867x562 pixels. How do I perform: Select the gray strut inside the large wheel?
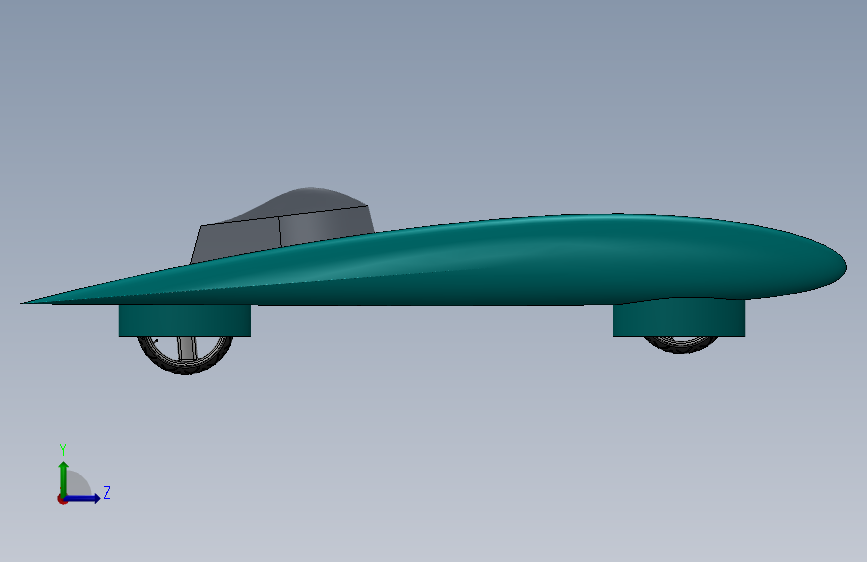coord(187,348)
